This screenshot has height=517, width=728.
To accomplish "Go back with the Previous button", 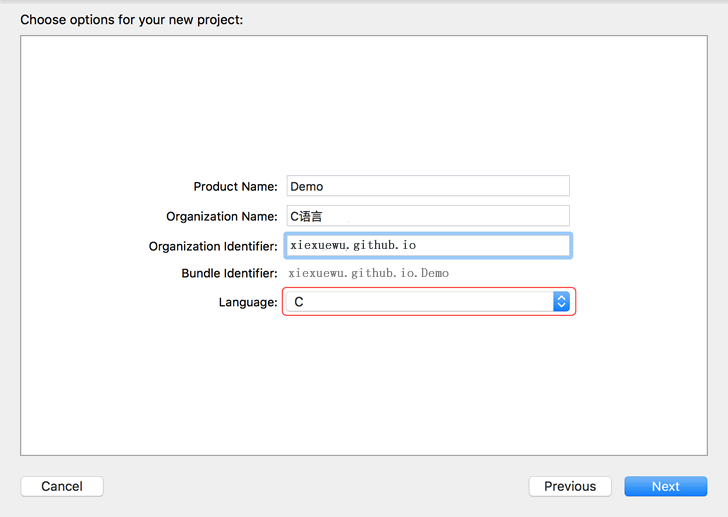I will [570, 486].
